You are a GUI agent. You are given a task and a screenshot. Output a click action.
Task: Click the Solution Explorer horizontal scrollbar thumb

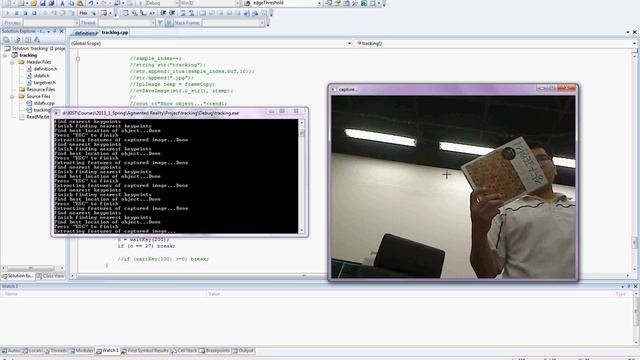click(30, 268)
